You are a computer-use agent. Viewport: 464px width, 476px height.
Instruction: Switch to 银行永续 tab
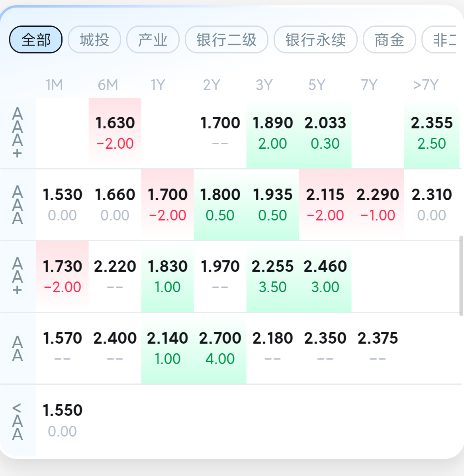tap(315, 39)
